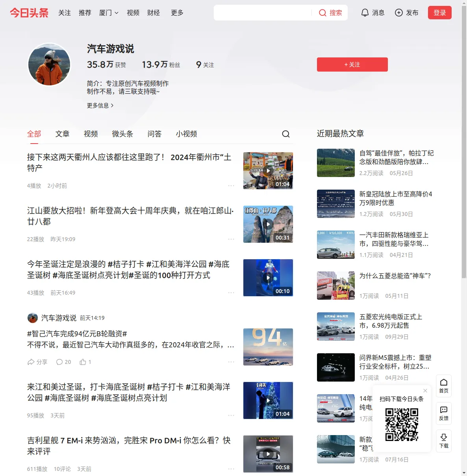Switch to the 视频 content tab
Viewport: 467px width, 476px height.
91,134
